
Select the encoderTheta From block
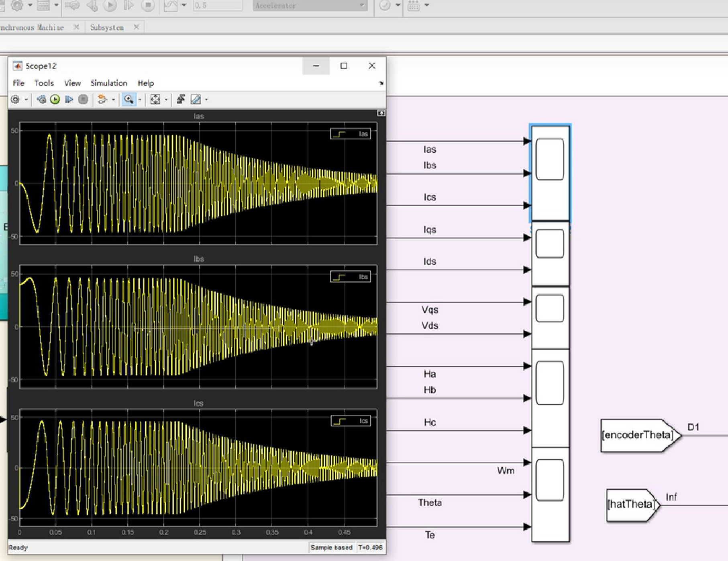pyautogui.click(x=641, y=435)
